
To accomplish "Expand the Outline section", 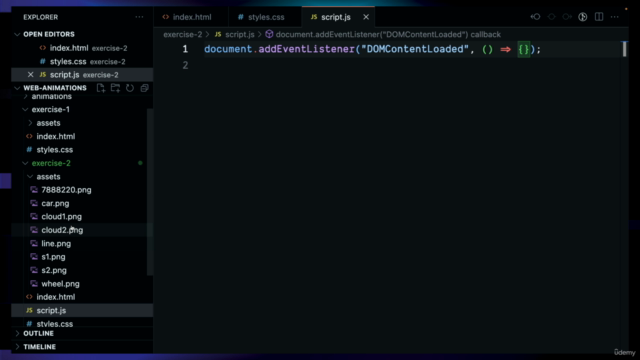I will point(38,333).
